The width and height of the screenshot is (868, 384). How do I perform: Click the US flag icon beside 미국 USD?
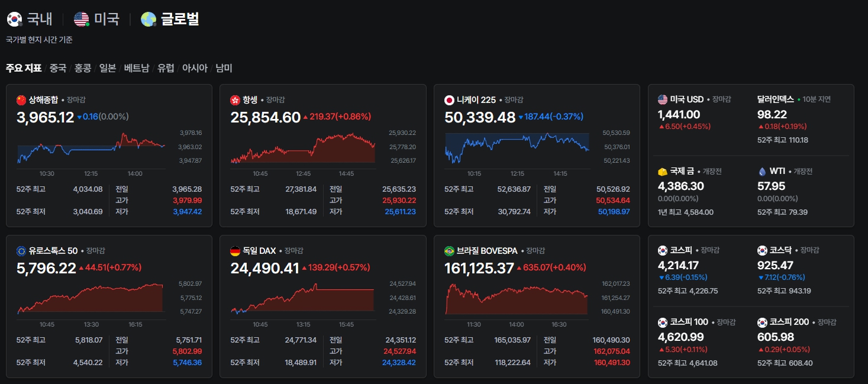[663, 99]
